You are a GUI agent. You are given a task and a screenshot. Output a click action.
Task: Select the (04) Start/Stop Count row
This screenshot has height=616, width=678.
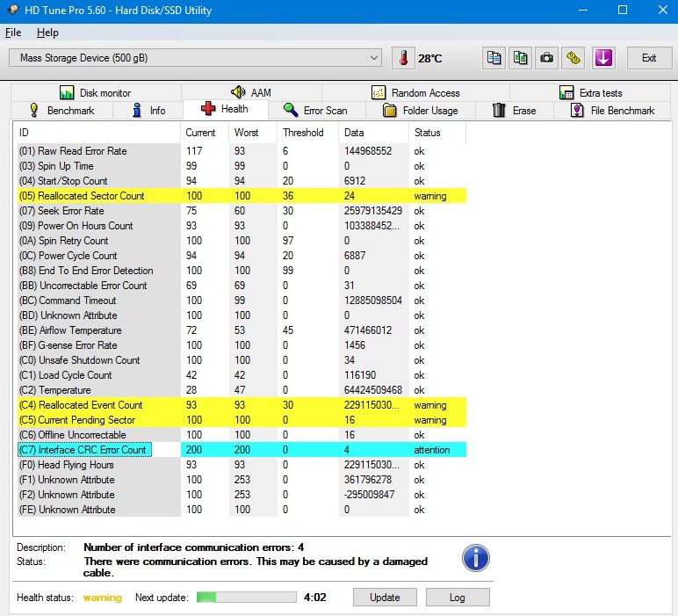242,181
